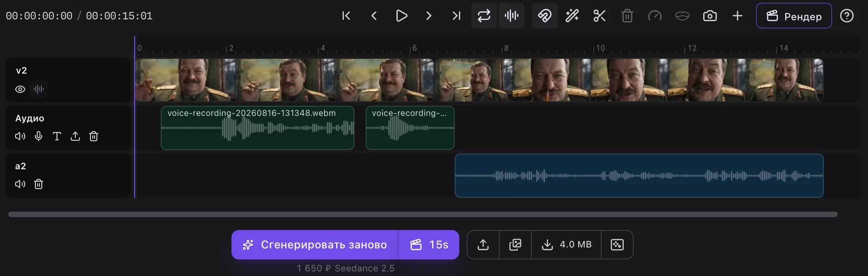Screen dimensions: 868x276
Task: Click the Рендер button
Action: click(794, 16)
